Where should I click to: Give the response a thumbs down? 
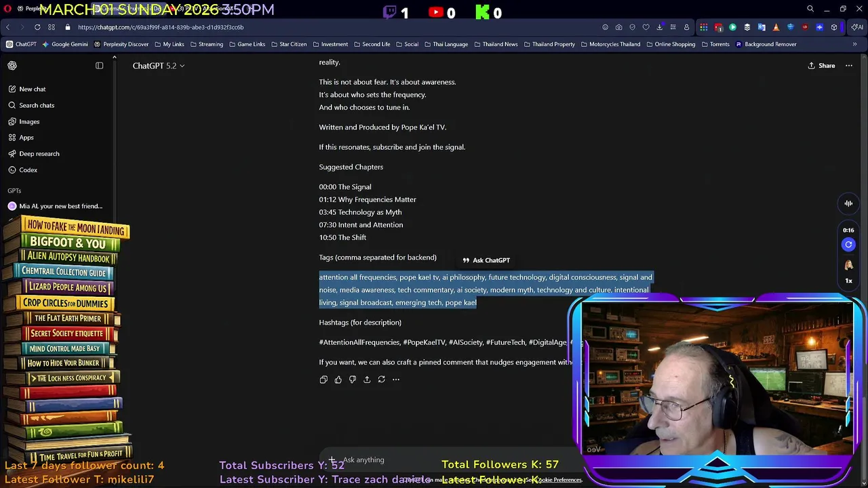point(353,380)
